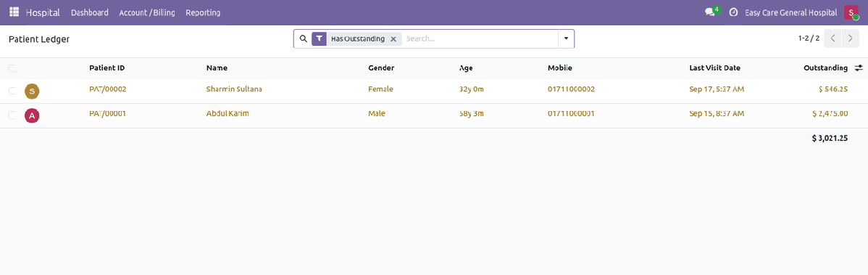Tick checkbox for PAT/00002 row

click(x=12, y=91)
